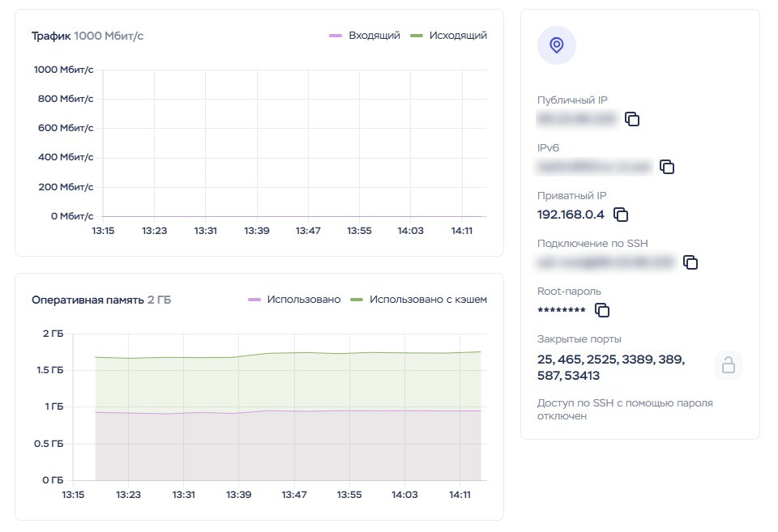Screen dimensions: 778x532
Task: Click the Закрытые порты label
Action: click(x=579, y=339)
